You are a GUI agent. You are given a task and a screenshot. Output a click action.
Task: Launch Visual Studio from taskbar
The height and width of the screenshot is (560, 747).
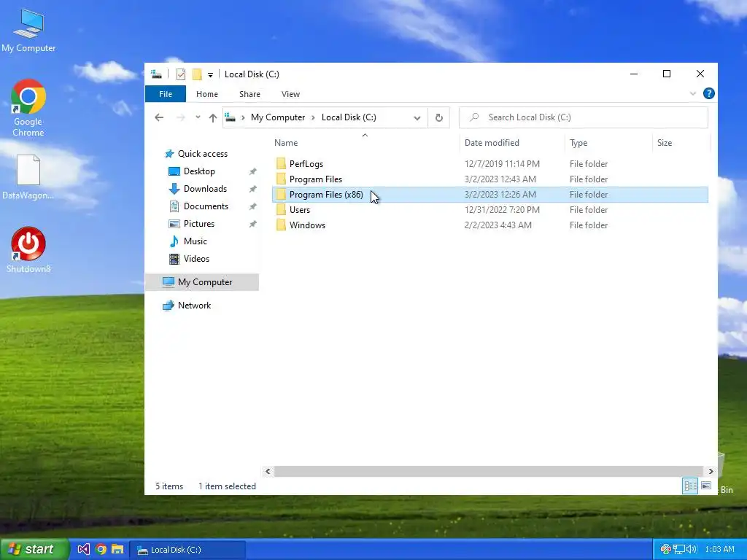point(84,550)
